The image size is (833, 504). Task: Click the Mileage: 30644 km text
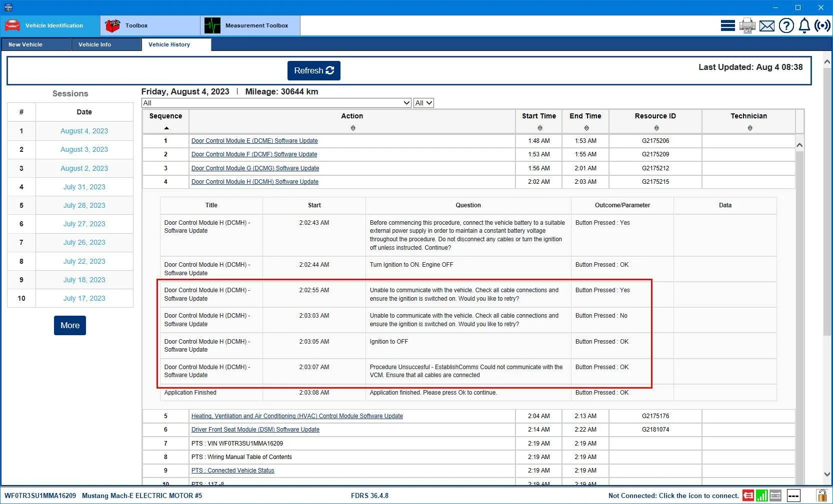[x=281, y=91]
